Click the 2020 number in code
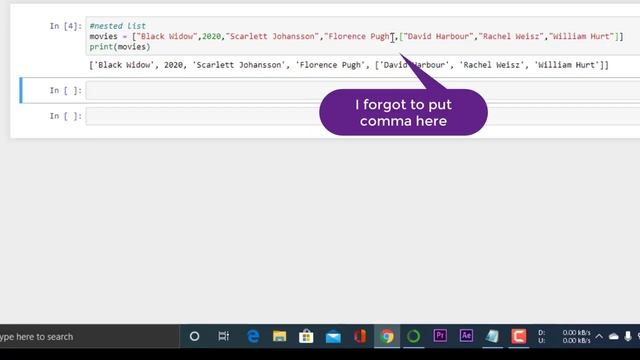Image resolution: width=640 pixels, height=360 pixels. [211, 36]
